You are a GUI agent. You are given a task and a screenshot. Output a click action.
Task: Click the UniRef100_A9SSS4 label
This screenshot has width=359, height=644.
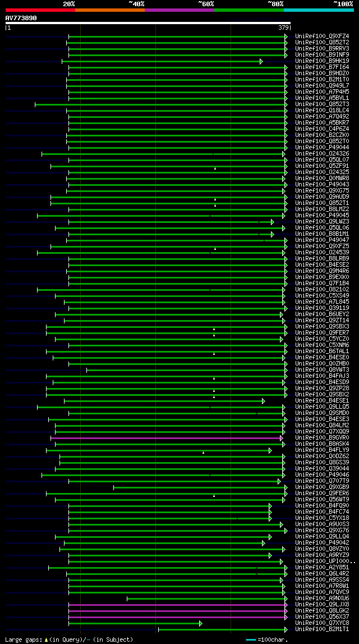(322, 581)
